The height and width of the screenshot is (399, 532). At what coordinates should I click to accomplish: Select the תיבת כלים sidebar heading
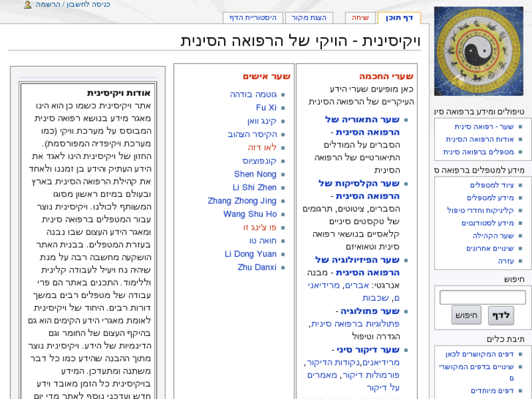click(x=505, y=339)
